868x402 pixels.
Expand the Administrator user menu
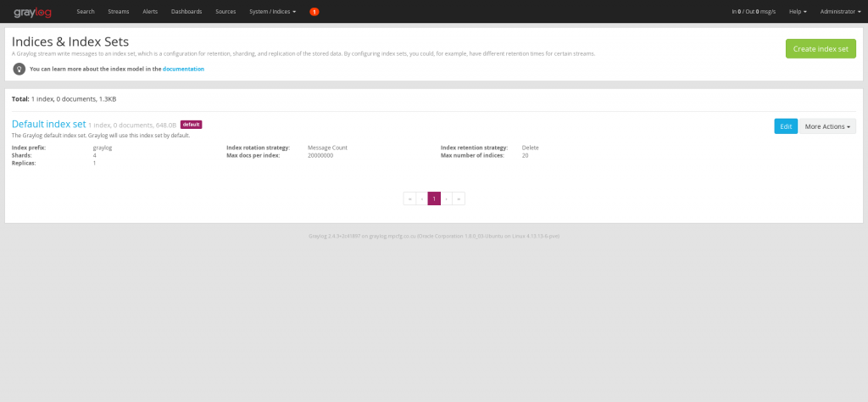coord(840,12)
